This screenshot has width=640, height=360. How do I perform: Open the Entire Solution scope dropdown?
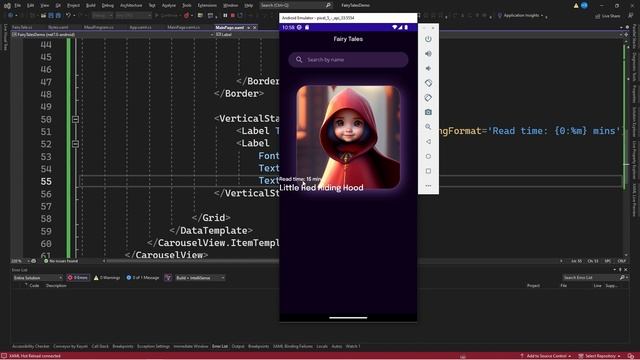[x=38, y=278]
